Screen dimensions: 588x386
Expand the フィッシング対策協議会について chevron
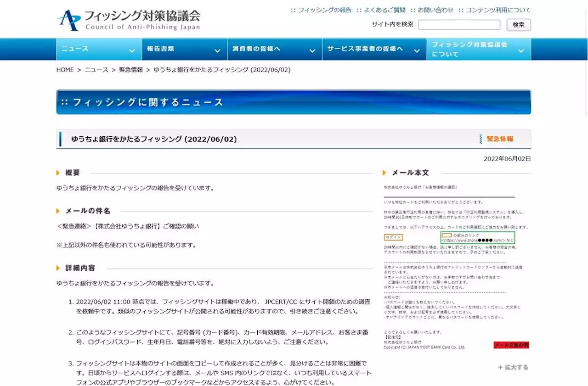(521, 51)
